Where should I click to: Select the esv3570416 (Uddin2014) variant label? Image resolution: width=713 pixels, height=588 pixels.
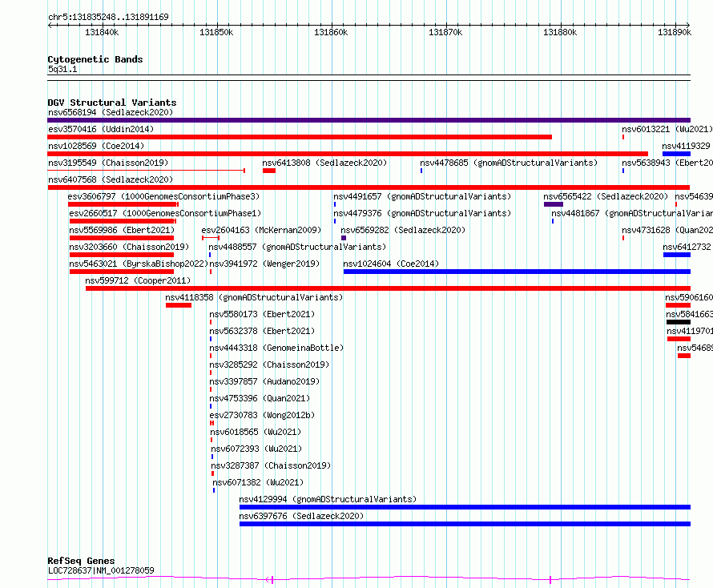click(x=101, y=129)
